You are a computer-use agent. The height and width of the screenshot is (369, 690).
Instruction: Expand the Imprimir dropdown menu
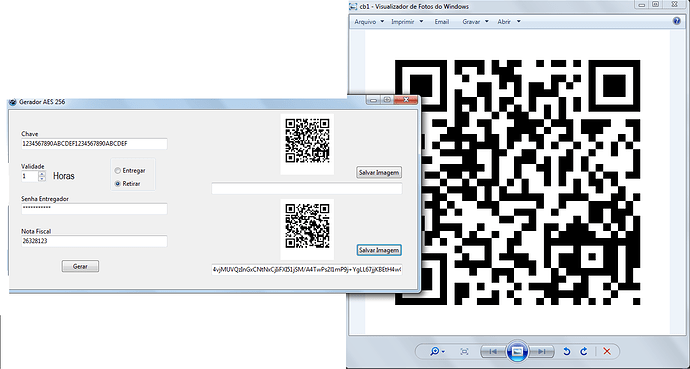[407, 22]
